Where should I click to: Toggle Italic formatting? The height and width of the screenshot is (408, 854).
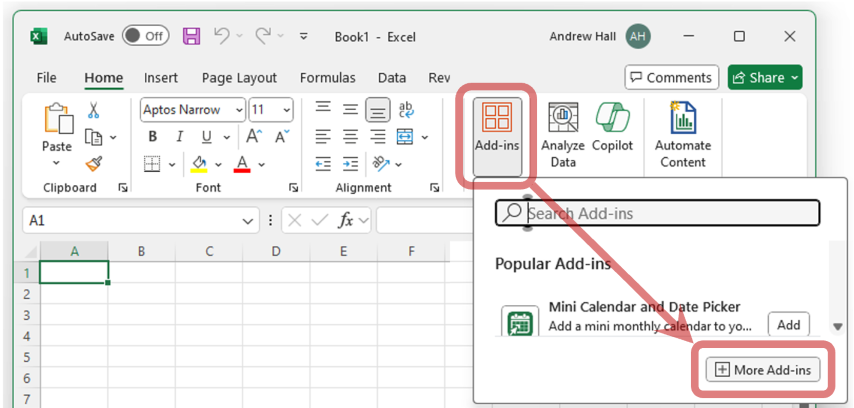(x=179, y=136)
